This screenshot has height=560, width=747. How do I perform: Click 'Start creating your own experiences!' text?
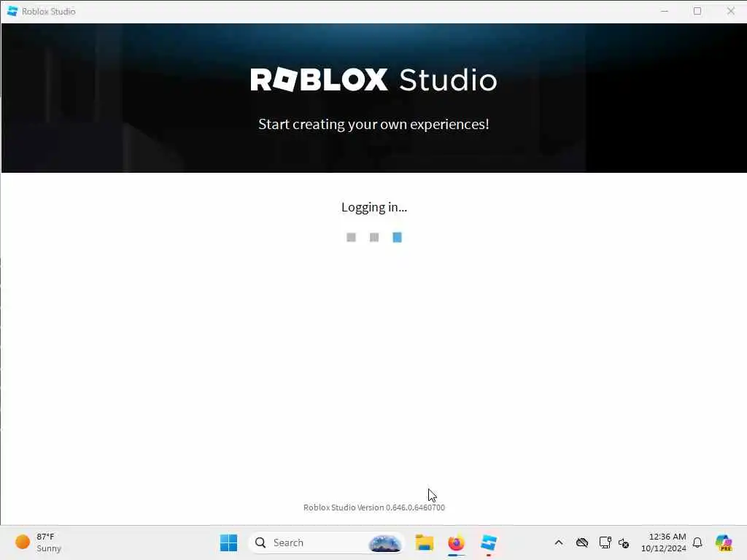point(373,124)
